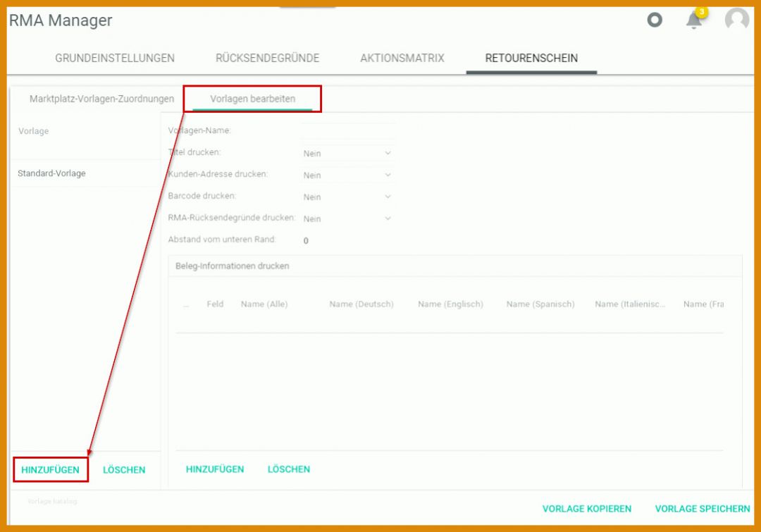Select the Vorlagen bearbeiten sub-tab
The width and height of the screenshot is (761, 532).
pyautogui.click(x=252, y=99)
